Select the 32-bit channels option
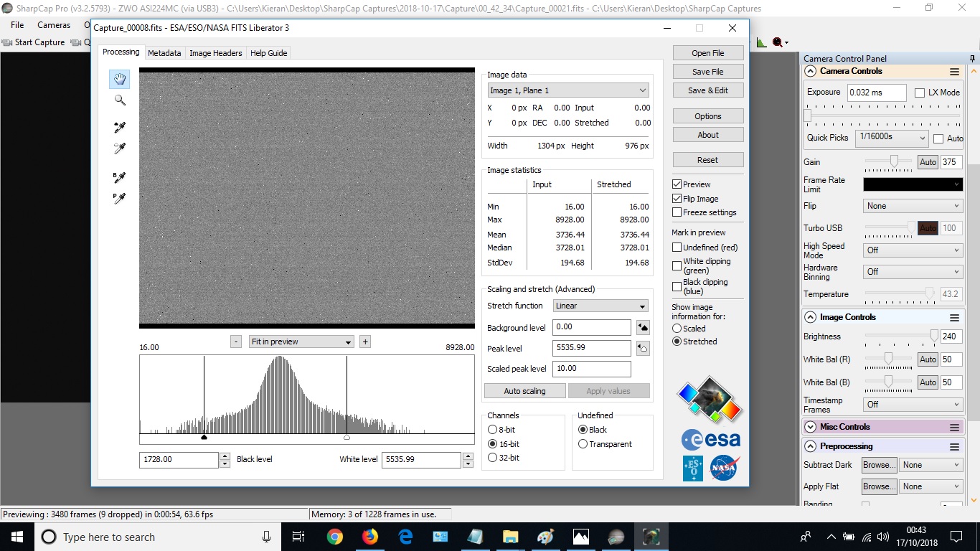 (x=492, y=458)
